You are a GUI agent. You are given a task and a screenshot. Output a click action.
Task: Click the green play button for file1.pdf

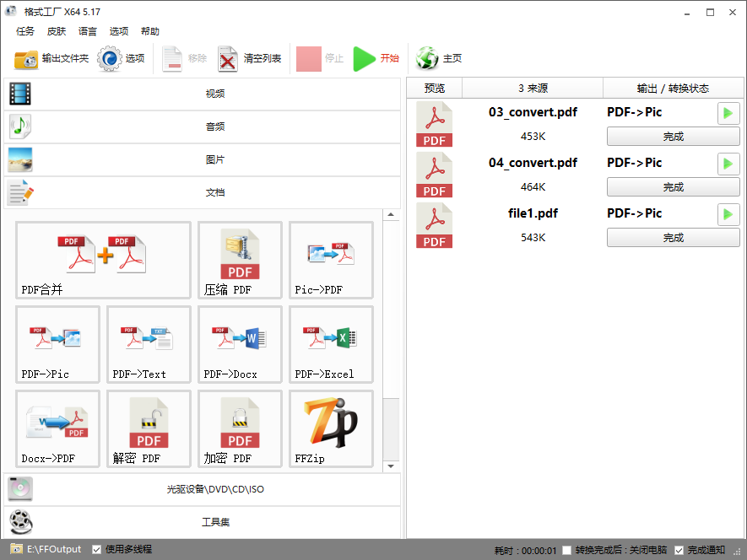pyautogui.click(x=728, y=214)
